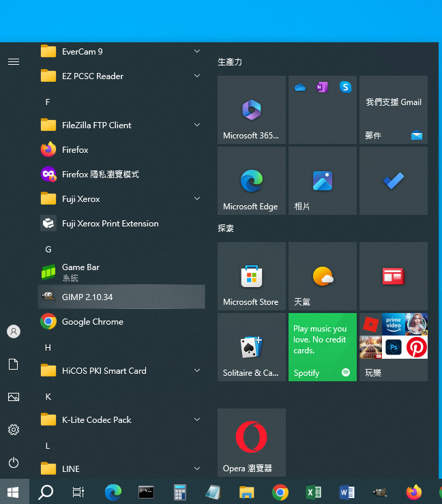
Task: Click the 探索 group heading
Action: click(226, 228)
